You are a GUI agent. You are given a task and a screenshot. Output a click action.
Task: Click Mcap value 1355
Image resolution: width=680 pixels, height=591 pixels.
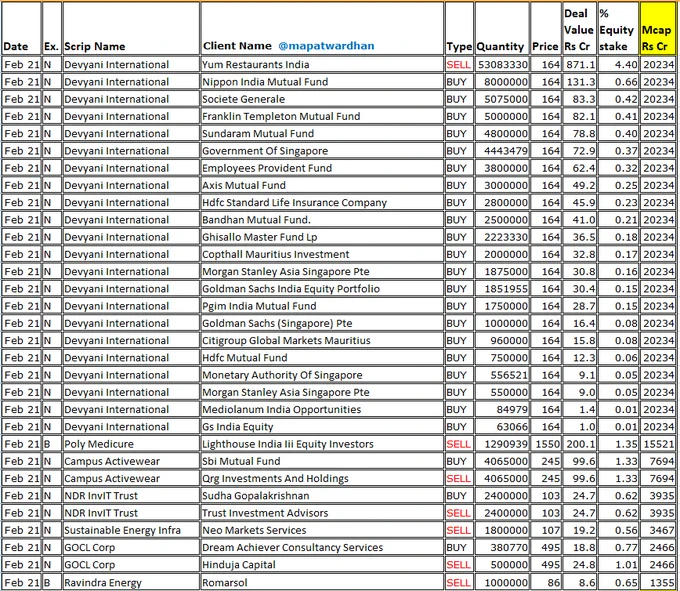tap(657, 582)
